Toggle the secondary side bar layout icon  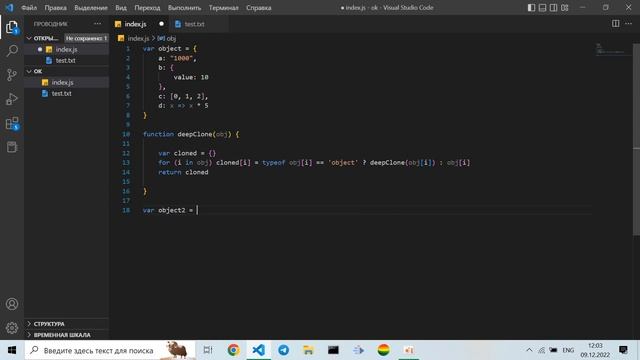(x=553, y=7)
